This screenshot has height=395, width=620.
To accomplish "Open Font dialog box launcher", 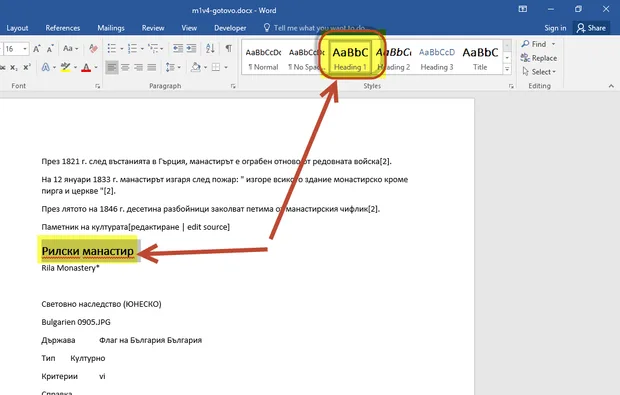I will pyautogui.click(x=98, y=86).
